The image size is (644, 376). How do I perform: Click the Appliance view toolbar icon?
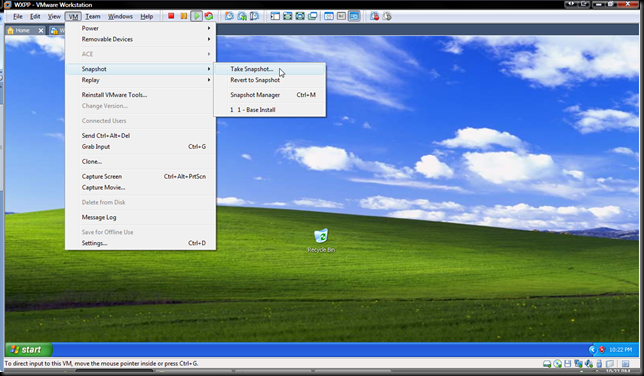pyautogui.click(x=341, y=16)
